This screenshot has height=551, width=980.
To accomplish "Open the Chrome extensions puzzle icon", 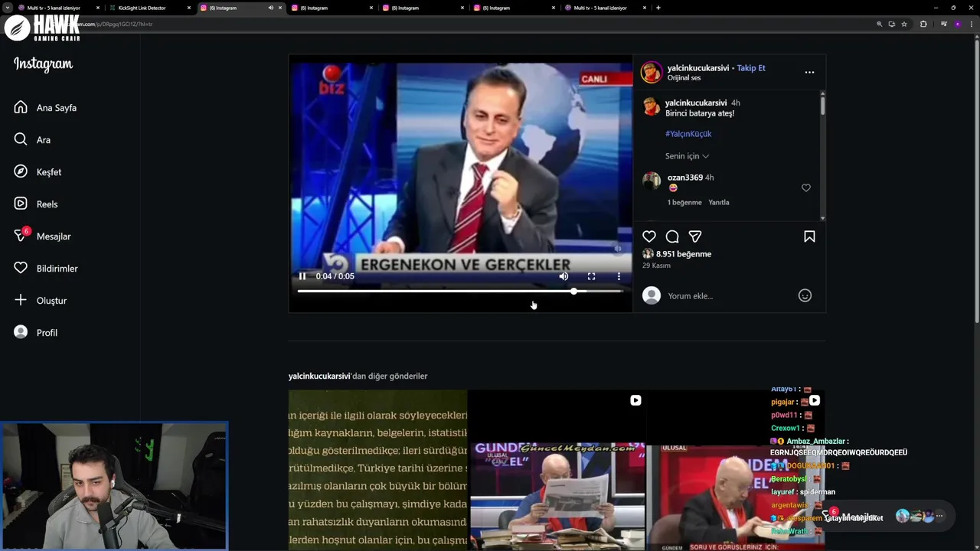I will [923, 24].
